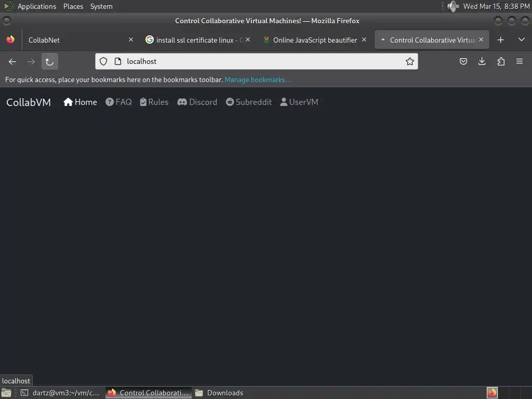Image resolution: width=532 pixels, height=399 pixels.
Task: Close the Control Collaborative Virtual tab
Action: tap(481, 39)
